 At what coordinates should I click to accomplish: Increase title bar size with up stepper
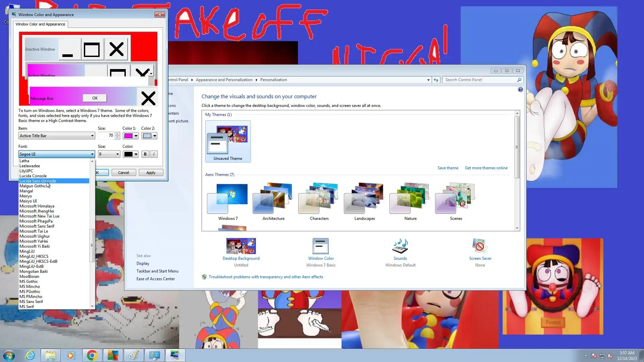coord(117,134)
